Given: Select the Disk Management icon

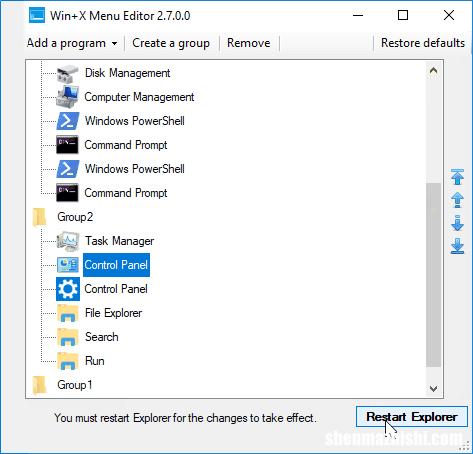Looking at the screenshot, I should tap(68, 73).
